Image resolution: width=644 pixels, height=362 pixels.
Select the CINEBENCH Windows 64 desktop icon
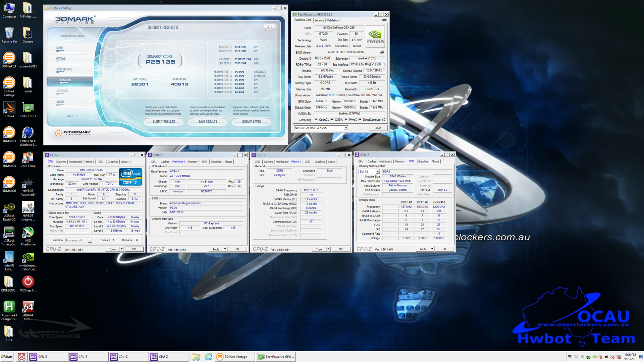(28, 136)
